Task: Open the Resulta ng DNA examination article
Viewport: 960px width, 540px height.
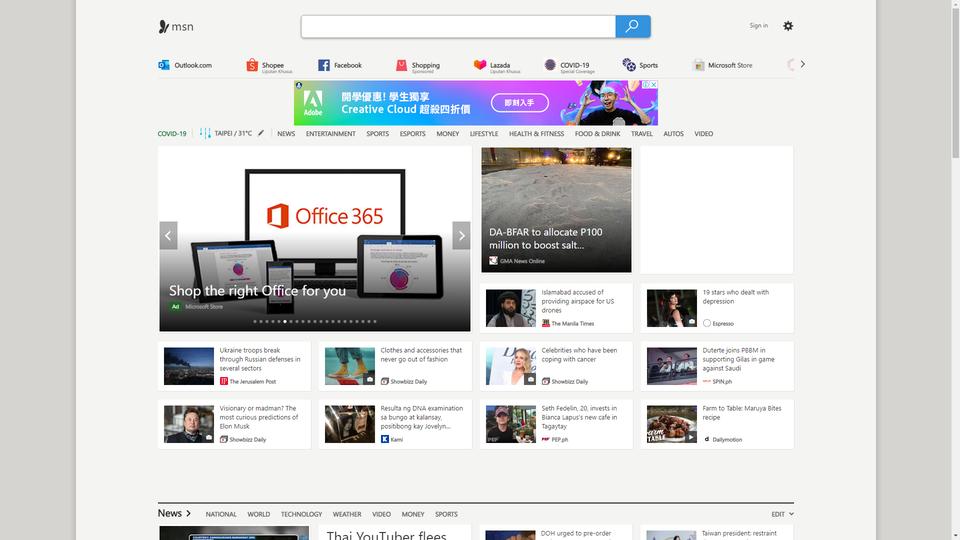Action: [x=395, y=424]
